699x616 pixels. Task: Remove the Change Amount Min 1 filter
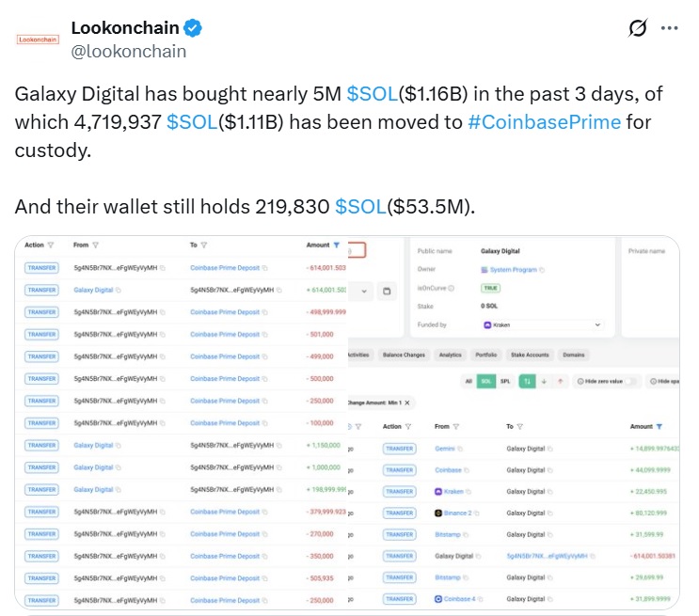tap(407, 403)
